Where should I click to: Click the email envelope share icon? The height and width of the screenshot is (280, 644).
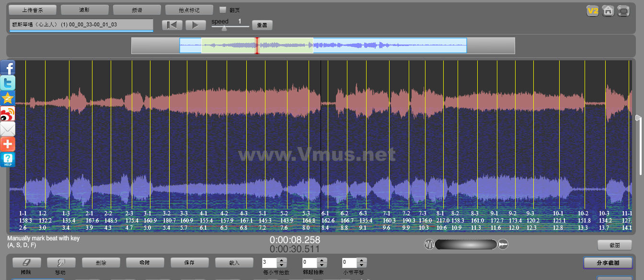point(8,129)
